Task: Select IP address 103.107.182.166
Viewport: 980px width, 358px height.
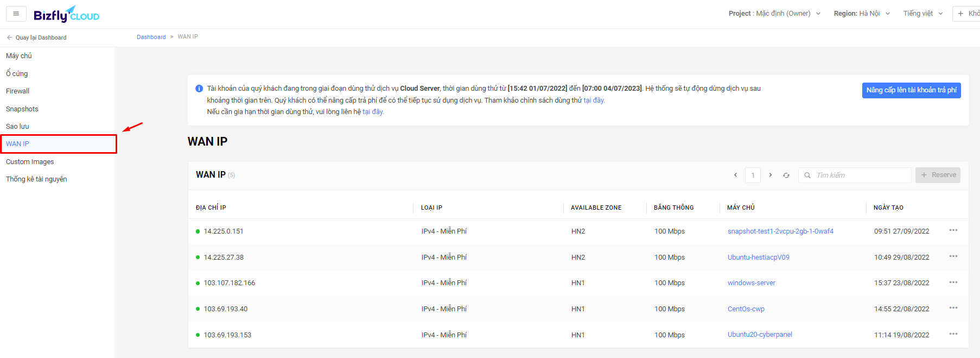Action: 230,283
